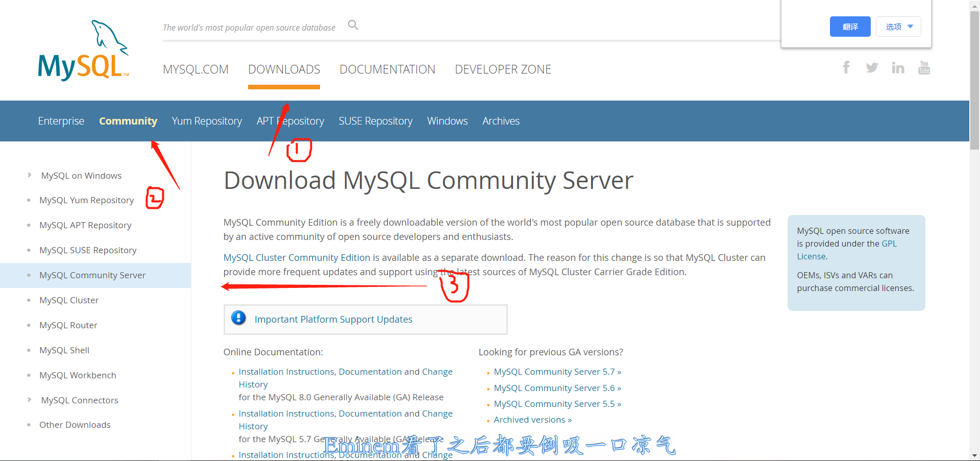The width and height of the screenshot is (980, 461).
Task: Open the 选项 dropdown in the translate popup
Action: pos(898,26)
